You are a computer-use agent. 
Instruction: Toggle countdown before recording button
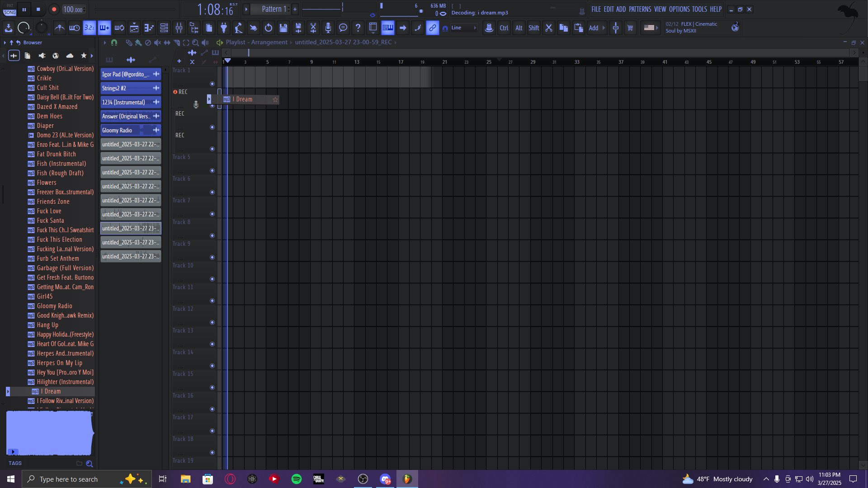coord(90,28)
